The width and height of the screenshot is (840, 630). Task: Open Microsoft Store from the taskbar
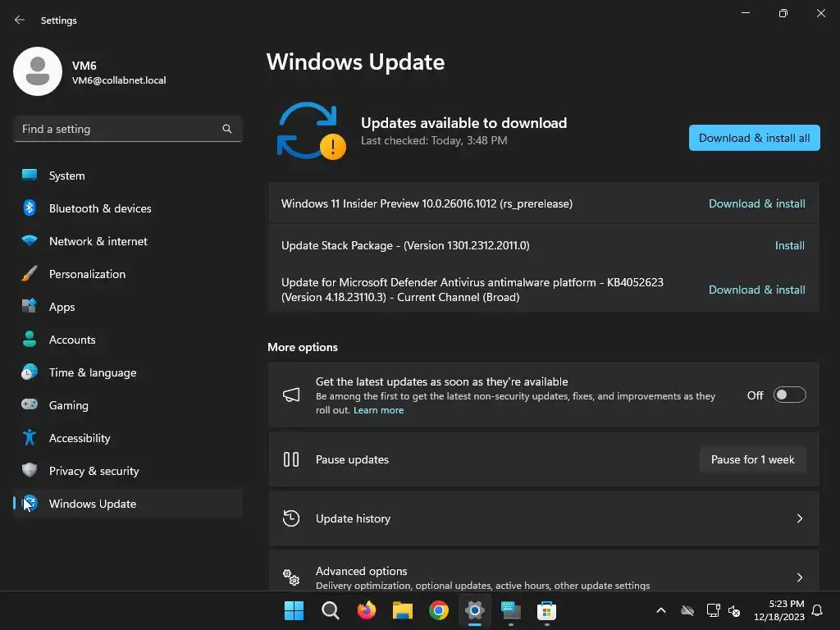click(x=547, y=610)
